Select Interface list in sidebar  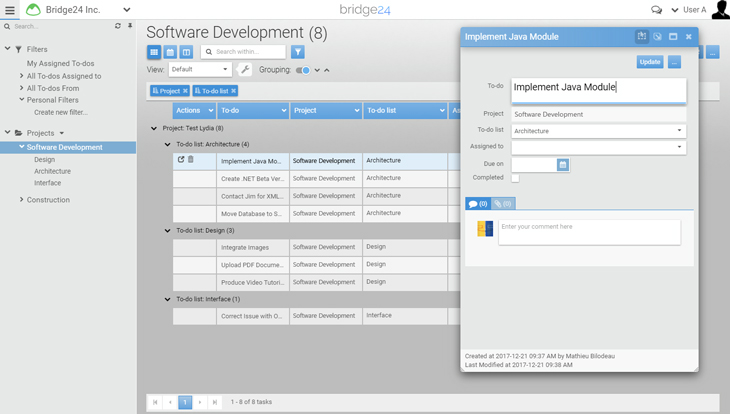pos(47,183)
